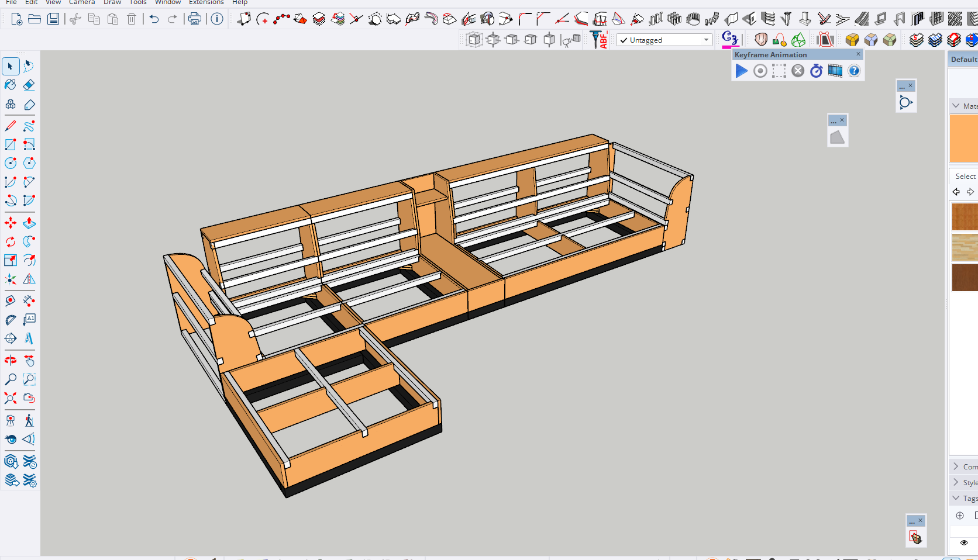Select the Tape Measure tool
This screenshot has height=560, width=978.
click(x=11, y=301)
